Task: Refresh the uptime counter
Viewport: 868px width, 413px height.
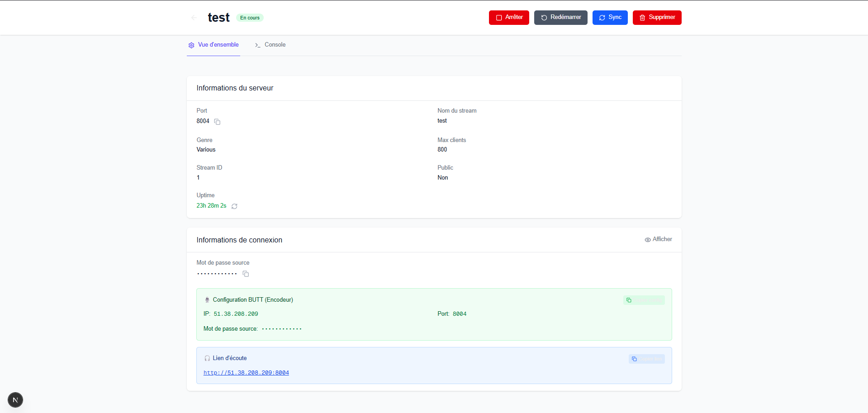Action: [234, 206]
